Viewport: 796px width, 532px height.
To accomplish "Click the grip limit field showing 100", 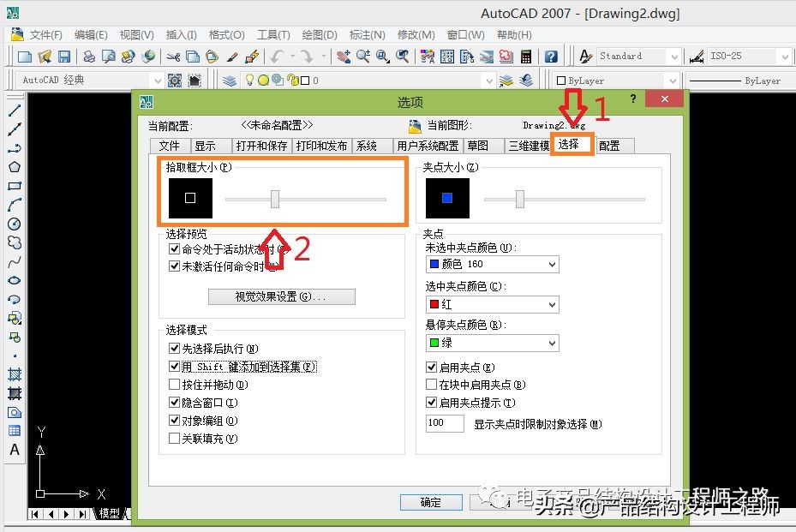I will point(445,423).
